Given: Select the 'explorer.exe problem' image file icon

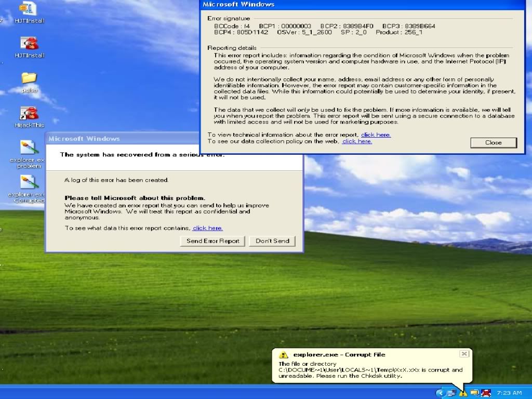Looking at the screenshot, I should click(x=28, y=154).
